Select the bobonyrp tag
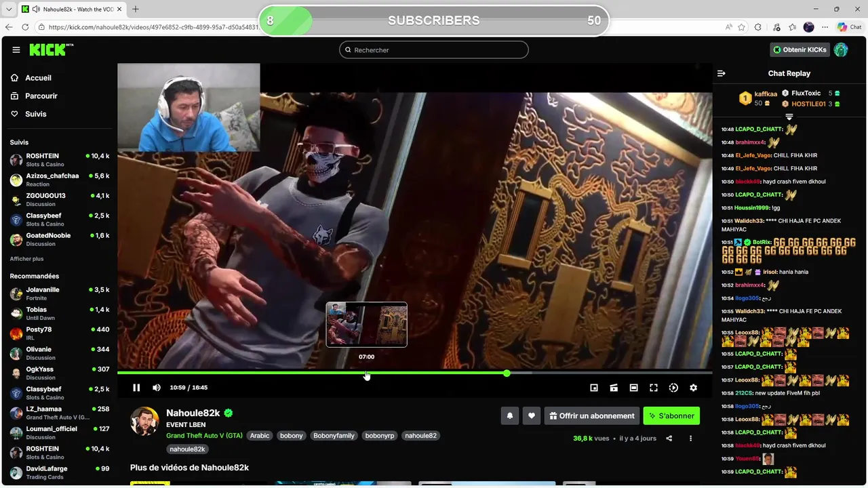The width and height of the screenshot is (868, 488). [x=380, y=436]
